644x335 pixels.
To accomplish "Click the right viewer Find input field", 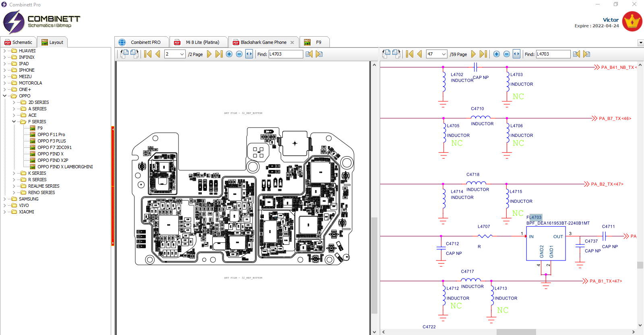I will (x=553, y=54).
